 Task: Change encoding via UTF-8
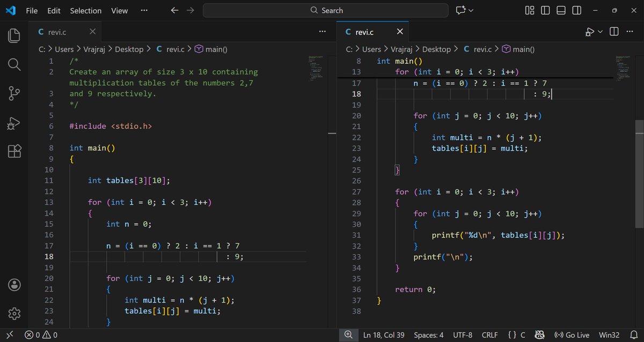tap(463, 335)
